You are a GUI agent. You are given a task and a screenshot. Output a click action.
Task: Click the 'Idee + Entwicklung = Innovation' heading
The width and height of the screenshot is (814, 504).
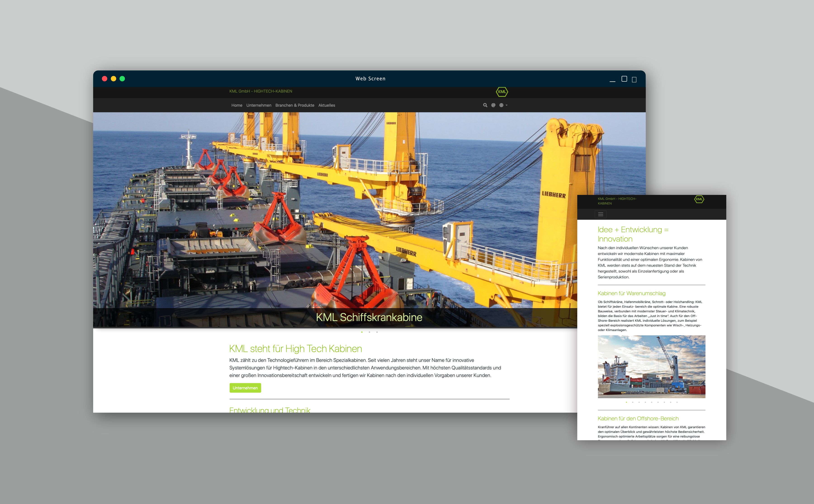coord(633,234)
